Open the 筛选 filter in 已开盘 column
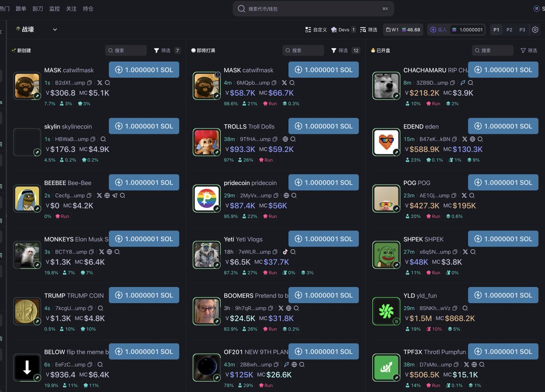The height and width of the screenshot is (392, 545). click(529, 50)
